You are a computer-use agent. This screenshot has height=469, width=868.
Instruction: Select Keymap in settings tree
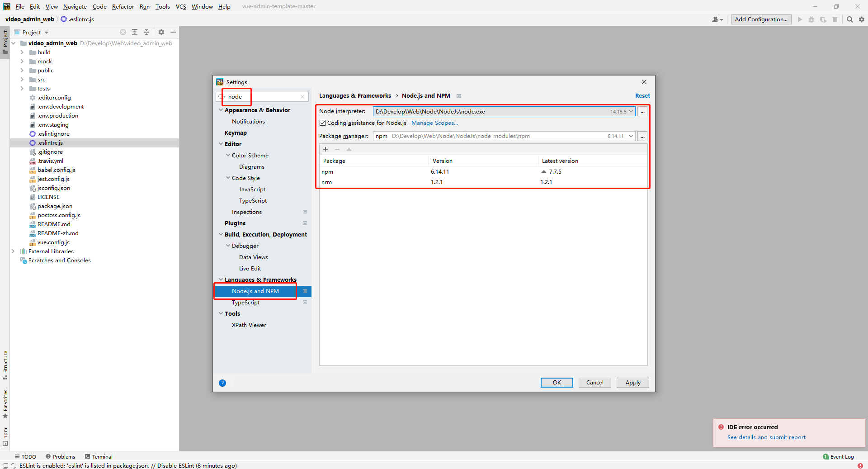tap(236, 133)
